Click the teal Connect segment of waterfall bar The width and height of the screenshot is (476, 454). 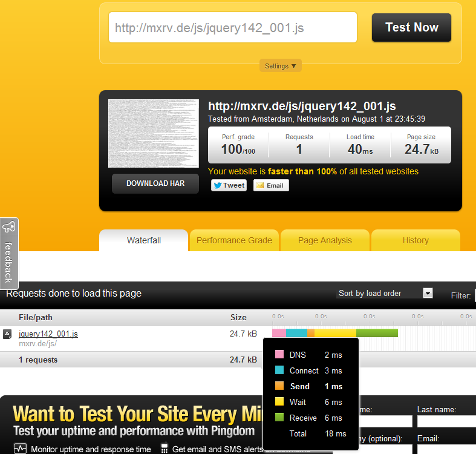click(296, 333)
